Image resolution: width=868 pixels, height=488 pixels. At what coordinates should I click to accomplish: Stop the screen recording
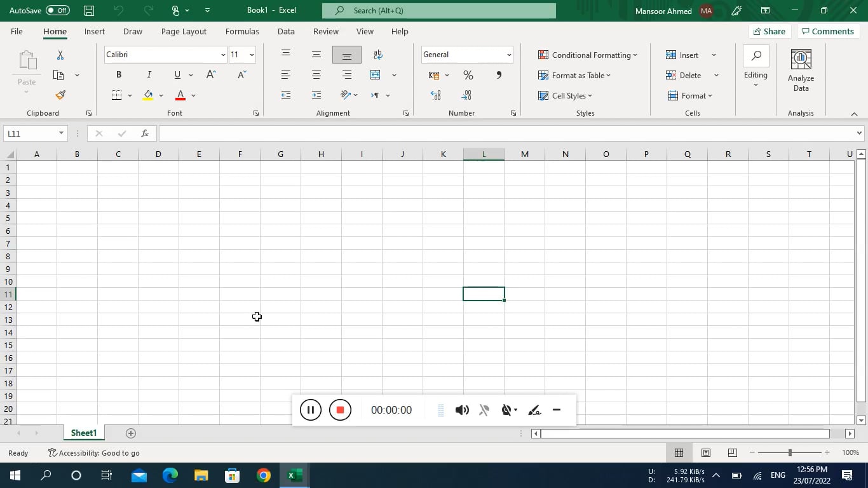tap(340, 410)
